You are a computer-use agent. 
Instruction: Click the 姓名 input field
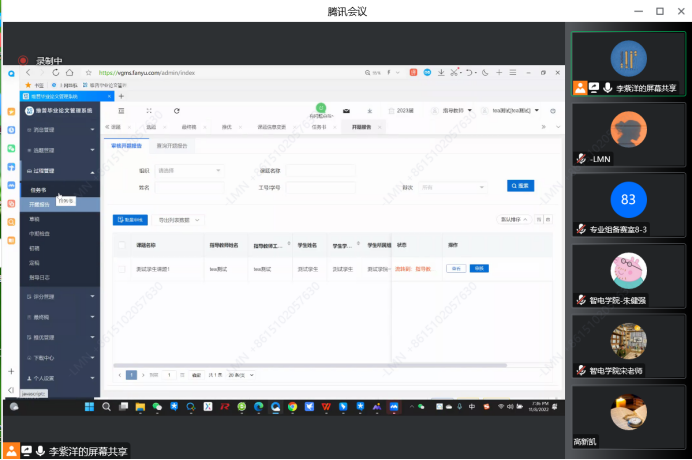pos(190,187)
